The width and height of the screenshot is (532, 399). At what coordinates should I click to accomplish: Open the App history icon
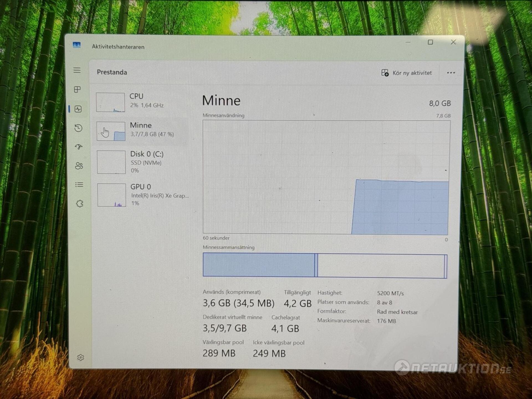(x=78, y=128)
